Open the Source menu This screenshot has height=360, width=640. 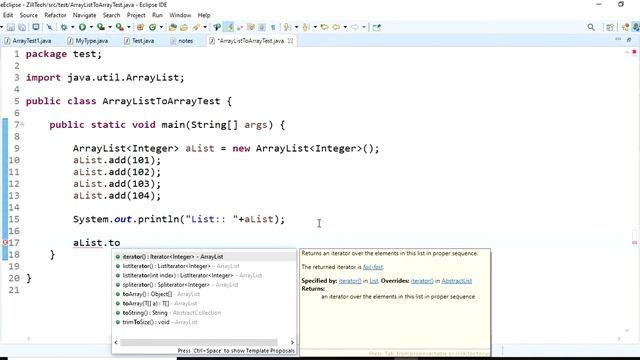point(29,15)
